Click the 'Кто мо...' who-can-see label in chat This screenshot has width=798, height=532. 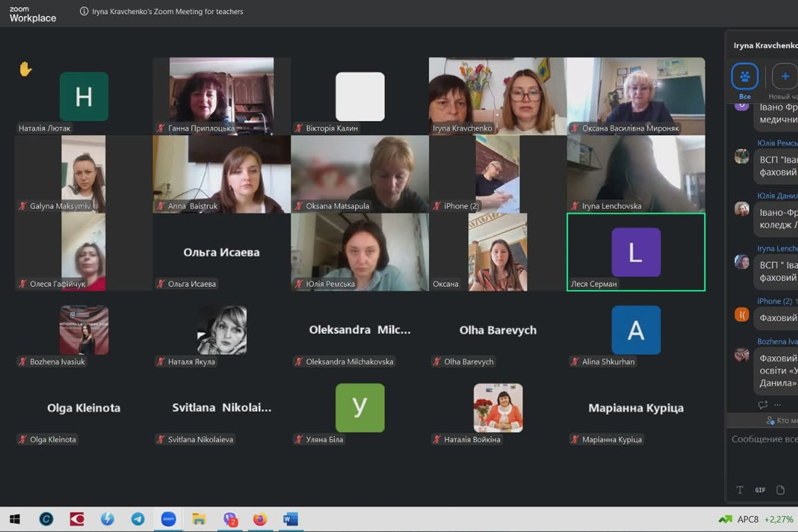pos(781,420)
